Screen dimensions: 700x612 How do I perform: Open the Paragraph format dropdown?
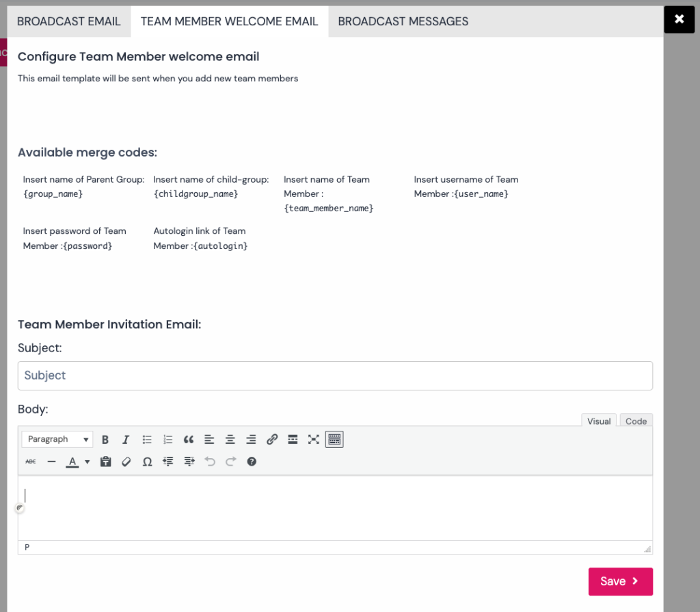pyautogui.click(x=57, y=440)
